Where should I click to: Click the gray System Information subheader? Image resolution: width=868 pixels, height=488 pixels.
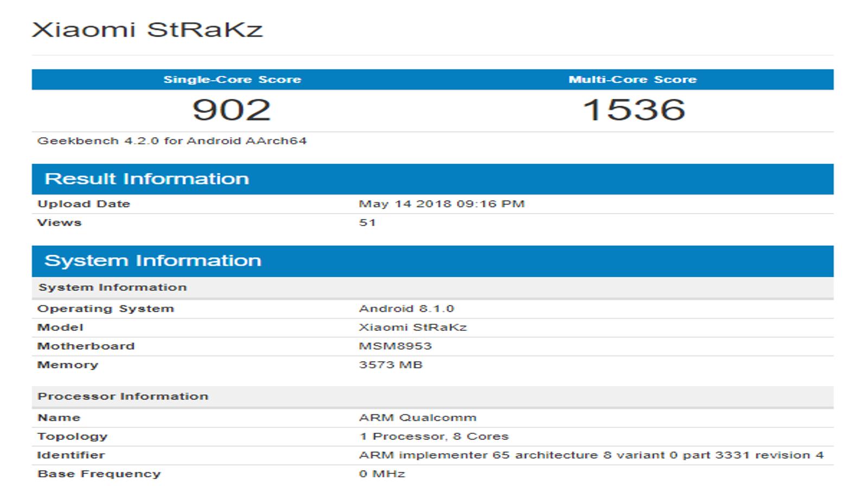pos(432,287)
